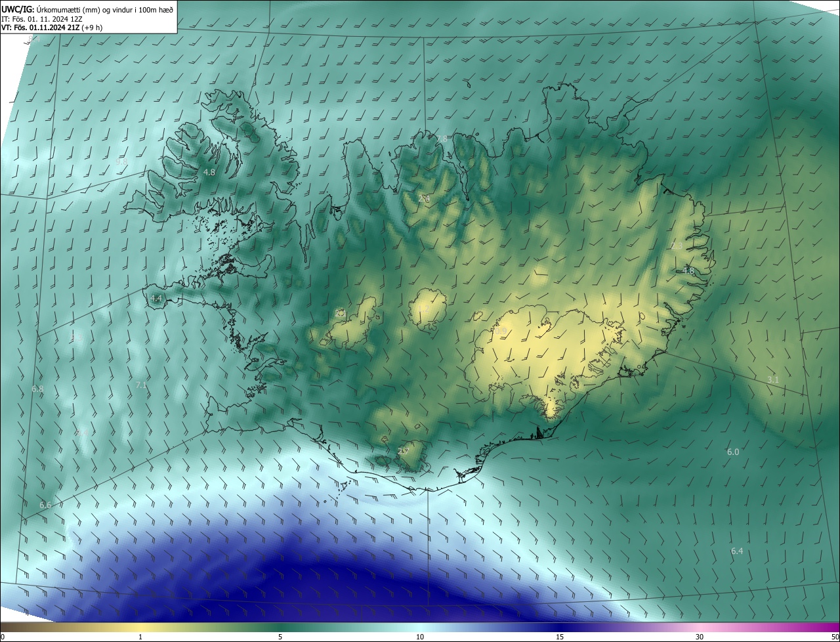Click the valid time line 'VT: Fös. 01.11.2024 21Z (+9 h)'
840x642 pixels.
click(x=52, y=28)
